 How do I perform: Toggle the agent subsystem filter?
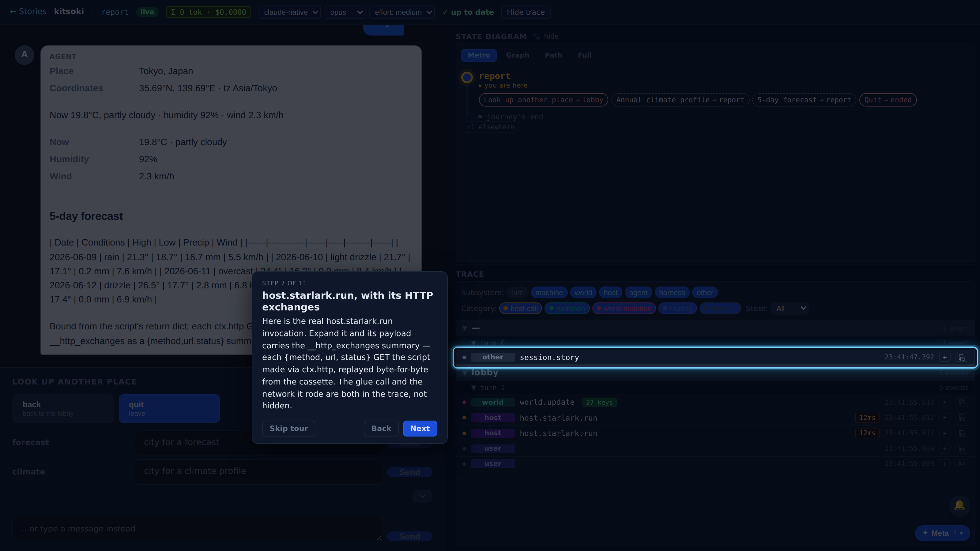pyautogui.click(x=638, y=292)
